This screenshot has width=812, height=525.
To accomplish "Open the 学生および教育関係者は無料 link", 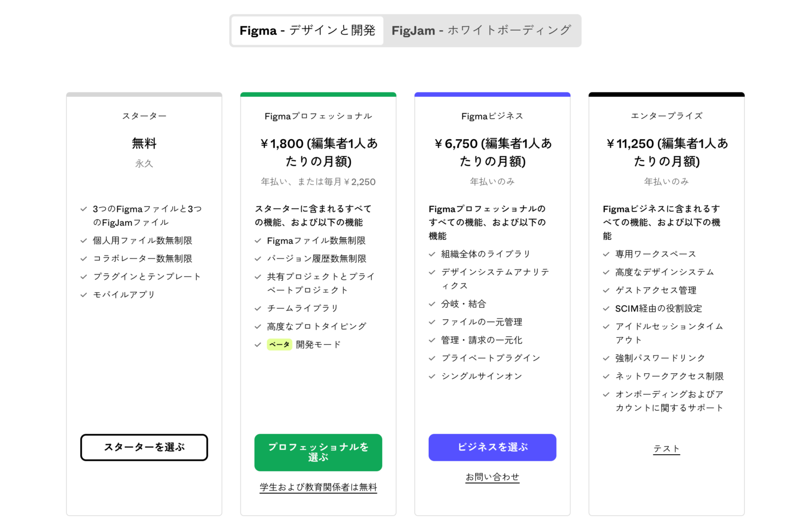I will tap(318, 487).
